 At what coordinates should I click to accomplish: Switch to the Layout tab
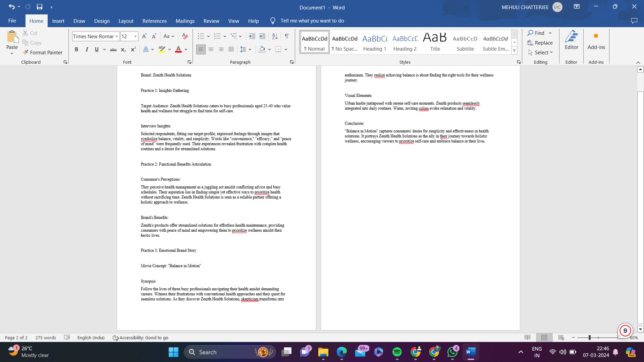click(126, 21)
